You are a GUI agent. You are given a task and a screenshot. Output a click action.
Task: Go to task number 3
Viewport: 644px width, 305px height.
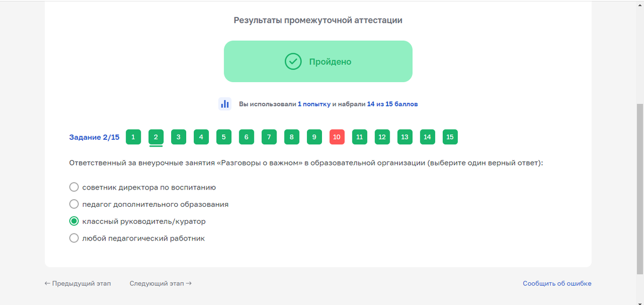(x=178, y=137)
